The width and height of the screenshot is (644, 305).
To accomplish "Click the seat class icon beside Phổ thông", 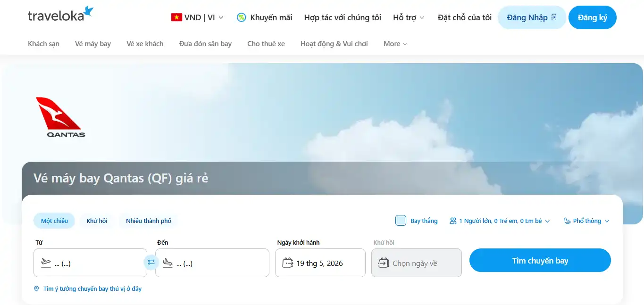I will click(567, 221).
